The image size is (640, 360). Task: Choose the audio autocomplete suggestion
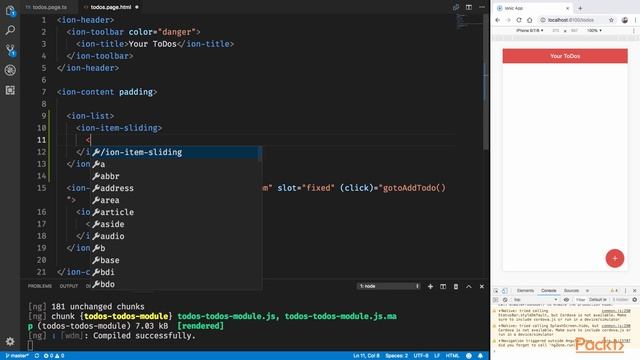pyautogui.click(x=176, y=236)
